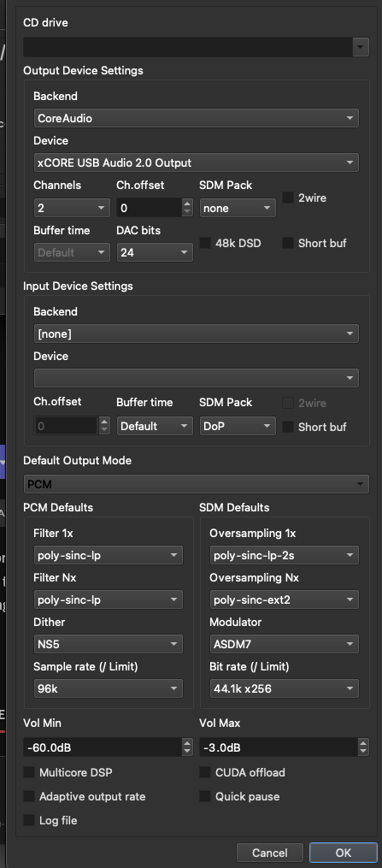Open the Default Output Mode PCM dropdown
This screenshot has width=382, height=868.
(x=196, y=484)
